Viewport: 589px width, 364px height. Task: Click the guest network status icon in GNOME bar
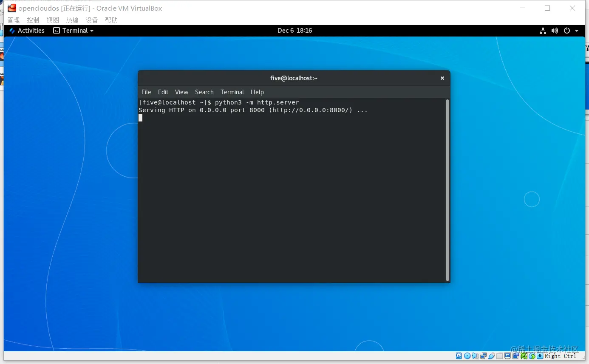(x=543, y=31)
